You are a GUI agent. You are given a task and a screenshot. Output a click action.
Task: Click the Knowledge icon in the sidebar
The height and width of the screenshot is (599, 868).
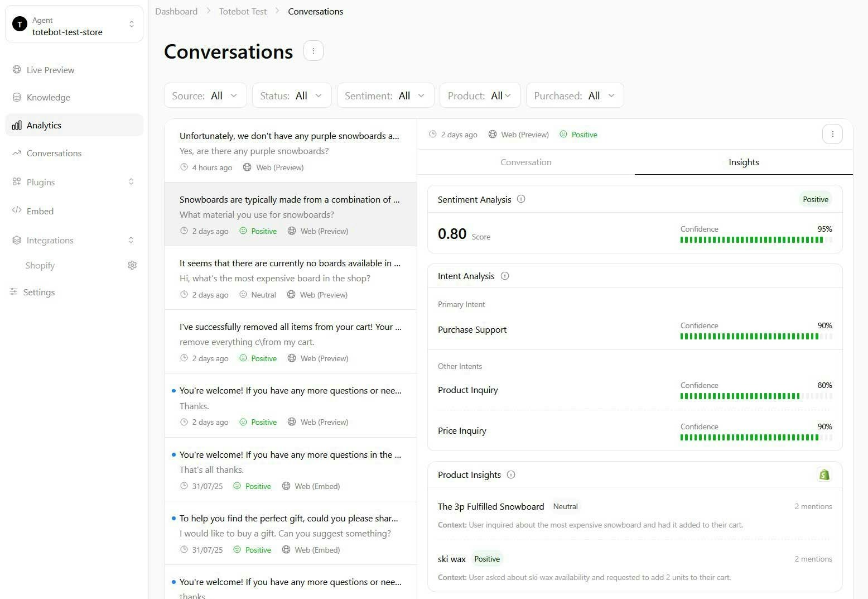[x=16, y=97]
